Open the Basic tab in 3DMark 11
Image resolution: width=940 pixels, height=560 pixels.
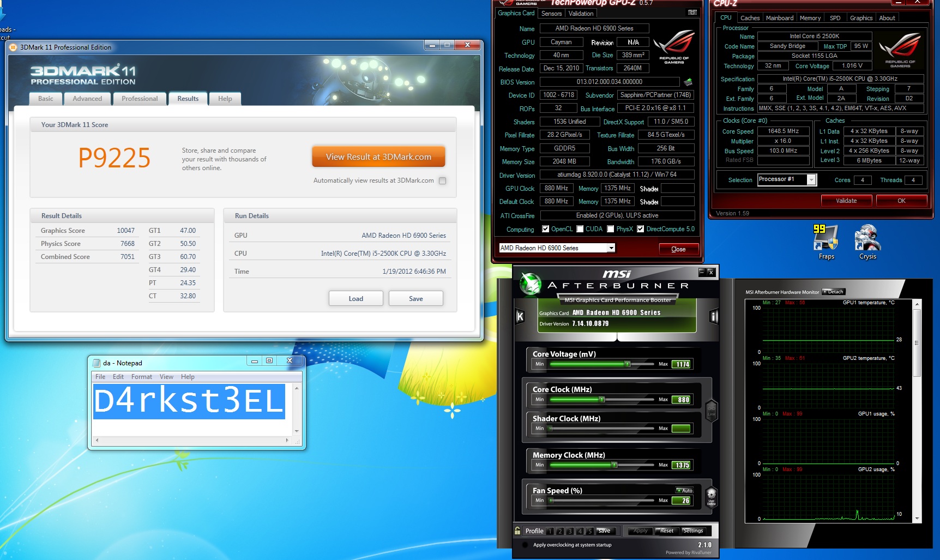tap(46, 99)
